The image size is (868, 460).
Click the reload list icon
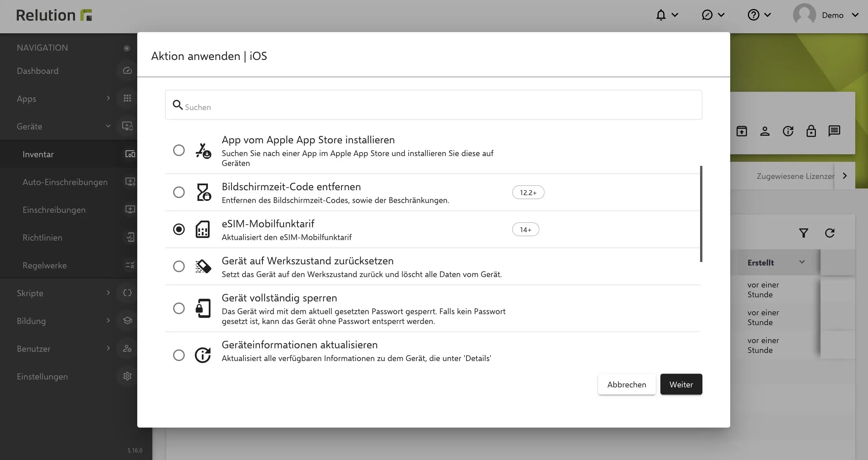[829, 233]
